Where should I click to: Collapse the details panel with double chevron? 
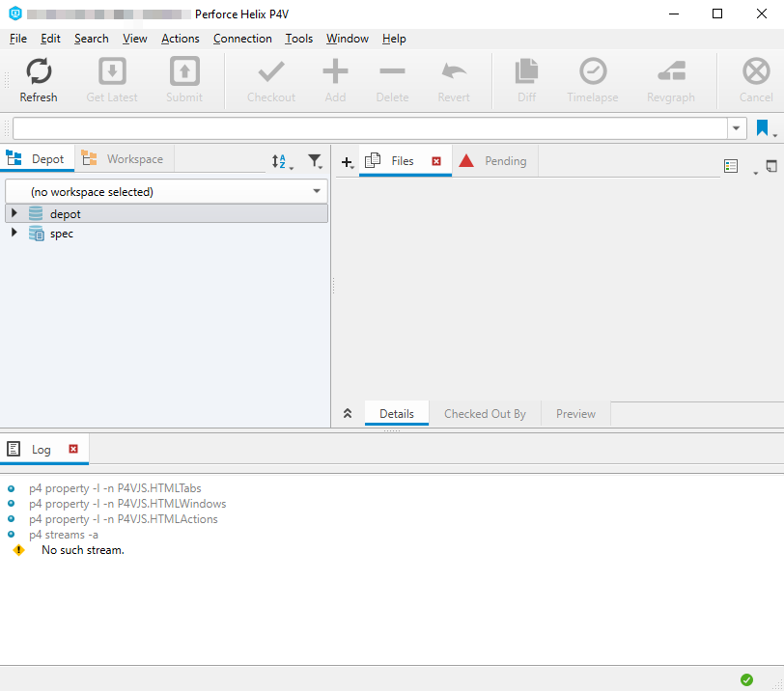(x=348, y=414)
